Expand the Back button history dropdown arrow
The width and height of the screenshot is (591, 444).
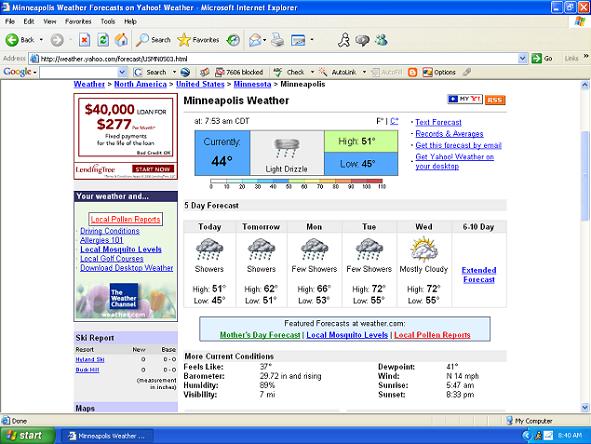(x=41, y=40)
